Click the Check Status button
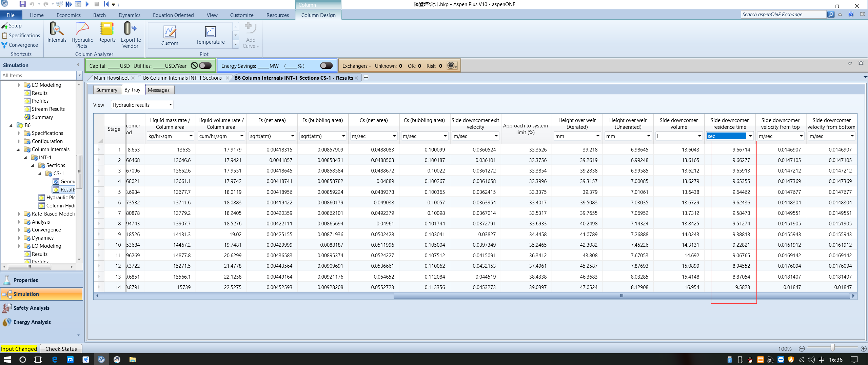Screen dimensions: 868x365 click(61, 349)
